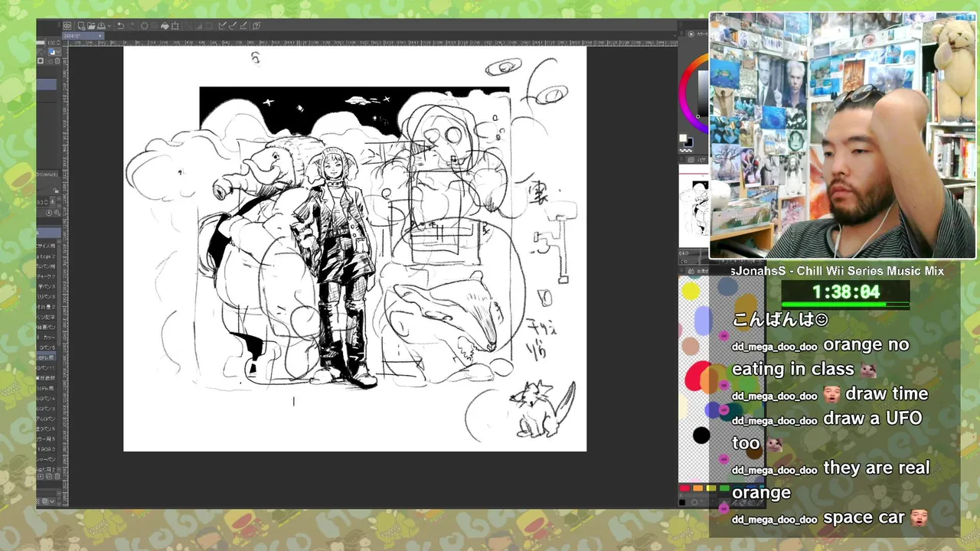The width and height of the screenshot is (980, 551).
Task: Click the horizontal ruler above the canvas
Action: click(x=372, y=42)
